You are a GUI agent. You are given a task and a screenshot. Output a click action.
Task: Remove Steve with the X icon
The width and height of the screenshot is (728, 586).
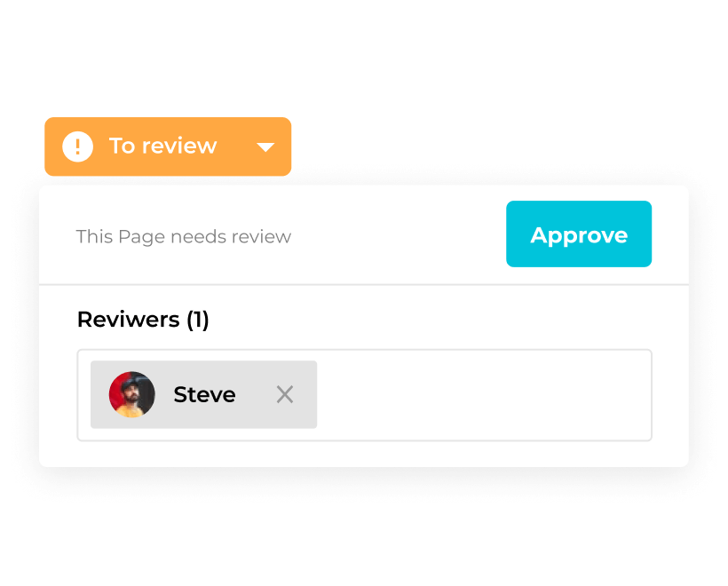285,394
